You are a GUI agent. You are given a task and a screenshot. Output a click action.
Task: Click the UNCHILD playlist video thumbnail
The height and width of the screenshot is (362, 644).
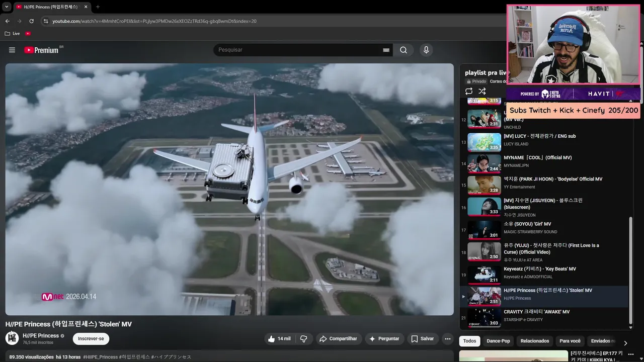tap(484, 119)
